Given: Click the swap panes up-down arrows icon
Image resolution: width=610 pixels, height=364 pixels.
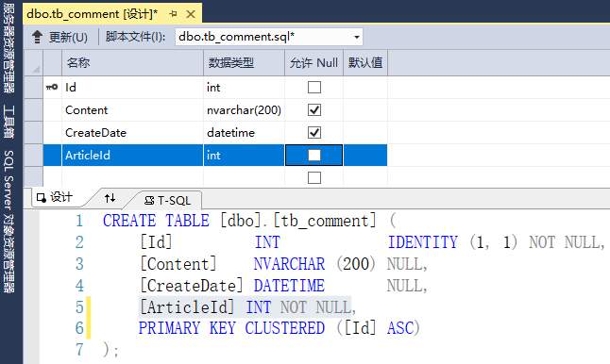Looking at the screenshot, I should [110, 198].
